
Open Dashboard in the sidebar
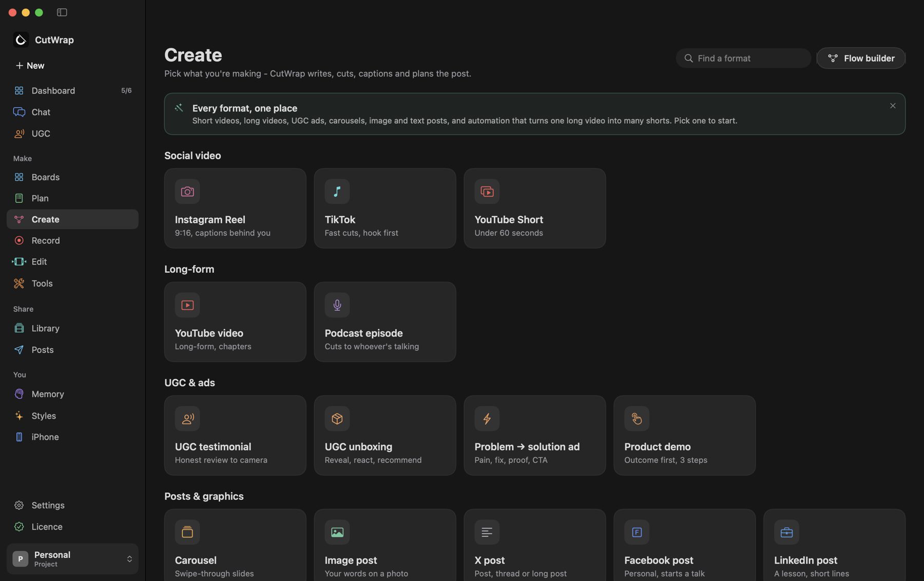click(72, 90)
